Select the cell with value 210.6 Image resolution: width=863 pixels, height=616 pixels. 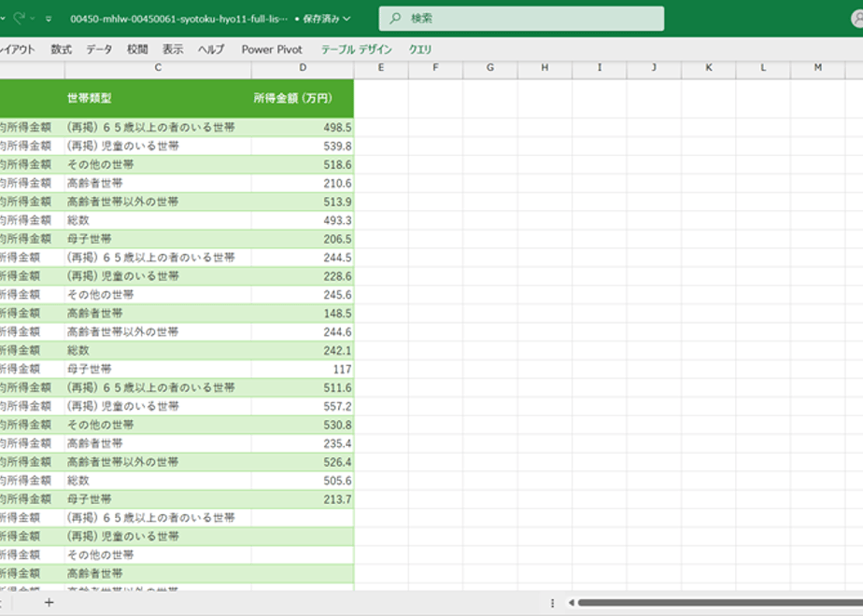[x=303, y=183]
